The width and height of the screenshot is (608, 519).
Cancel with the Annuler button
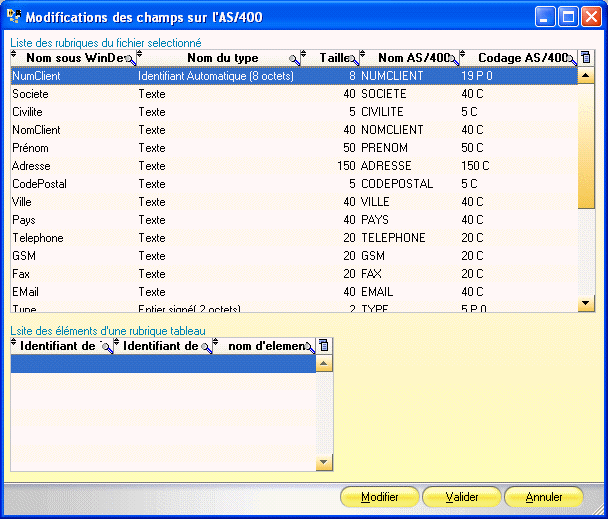coord(544,497)
